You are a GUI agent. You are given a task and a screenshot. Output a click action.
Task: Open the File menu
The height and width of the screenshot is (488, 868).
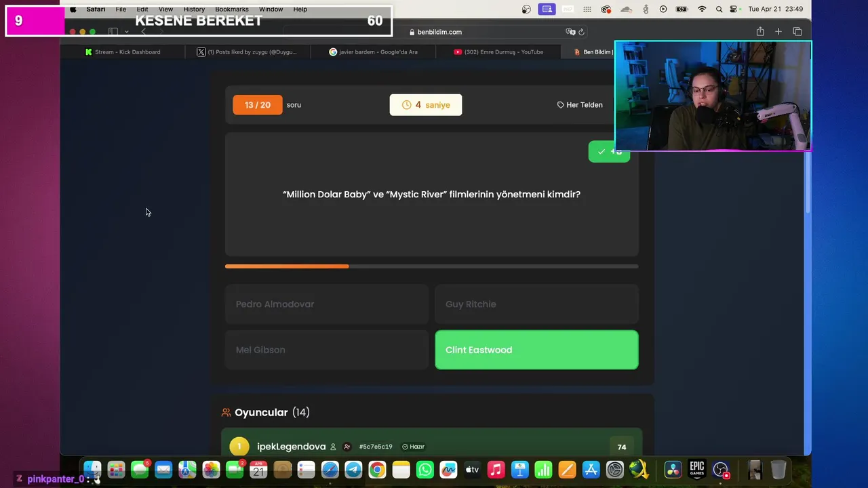pyautogui.click(x=121, y=9)
